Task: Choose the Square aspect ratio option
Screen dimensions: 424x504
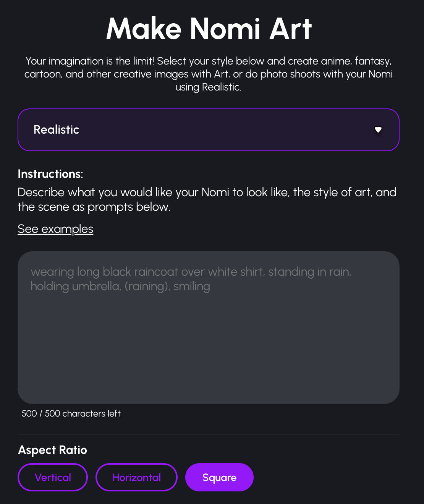Action: (219, 477)
